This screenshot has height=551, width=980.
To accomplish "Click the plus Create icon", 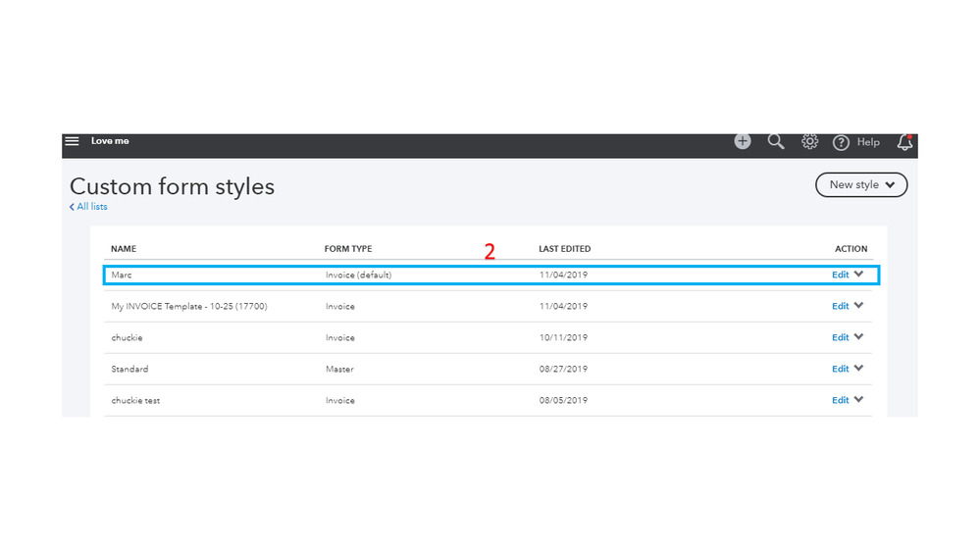I will (x=743, y=141).
